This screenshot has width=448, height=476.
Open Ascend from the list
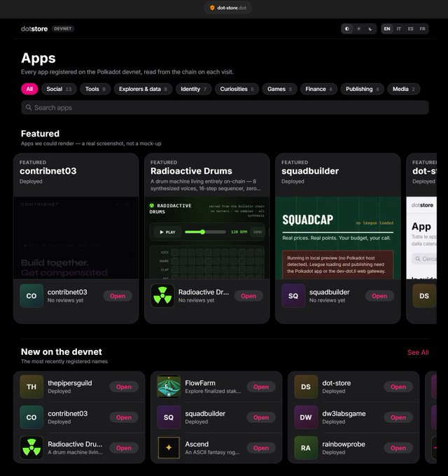[x=261, y=448]
